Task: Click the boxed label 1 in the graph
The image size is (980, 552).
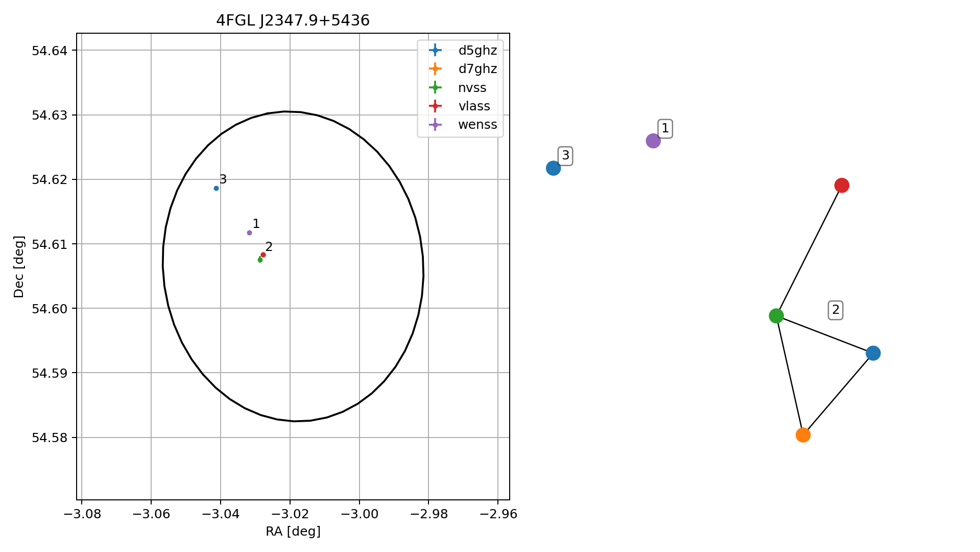Action: click(665, 128)
